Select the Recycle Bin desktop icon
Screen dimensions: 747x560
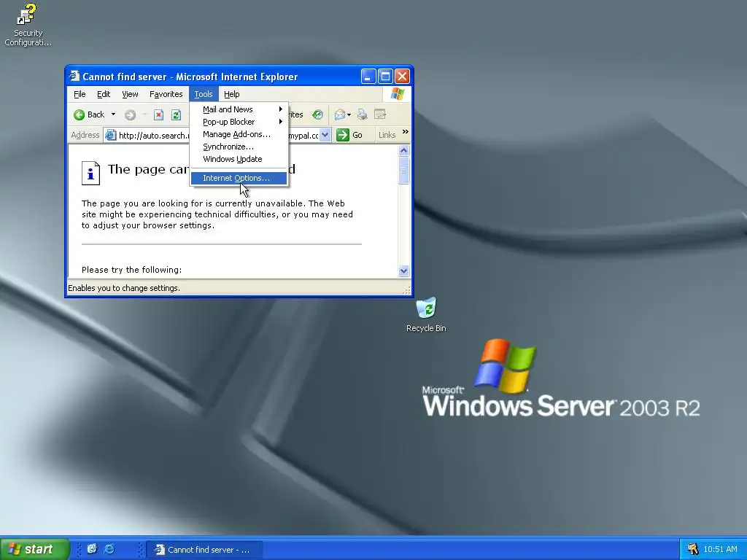(426, 314)
